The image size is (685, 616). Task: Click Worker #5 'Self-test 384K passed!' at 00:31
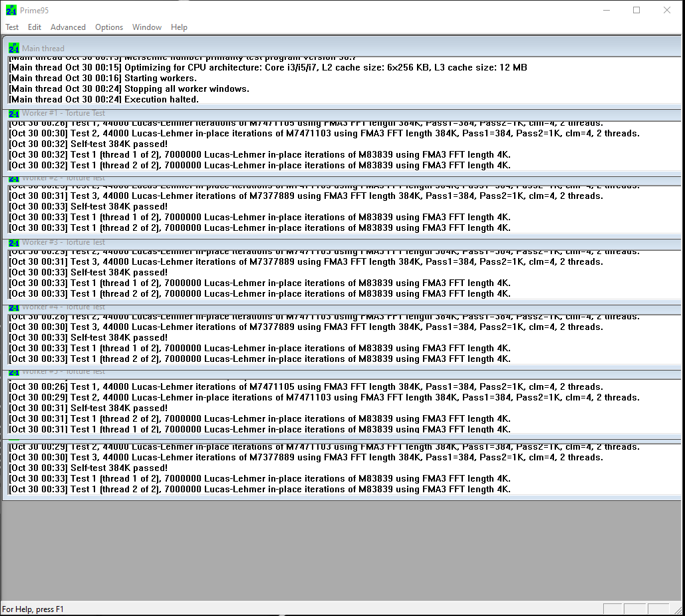click(x=88, y=408)
